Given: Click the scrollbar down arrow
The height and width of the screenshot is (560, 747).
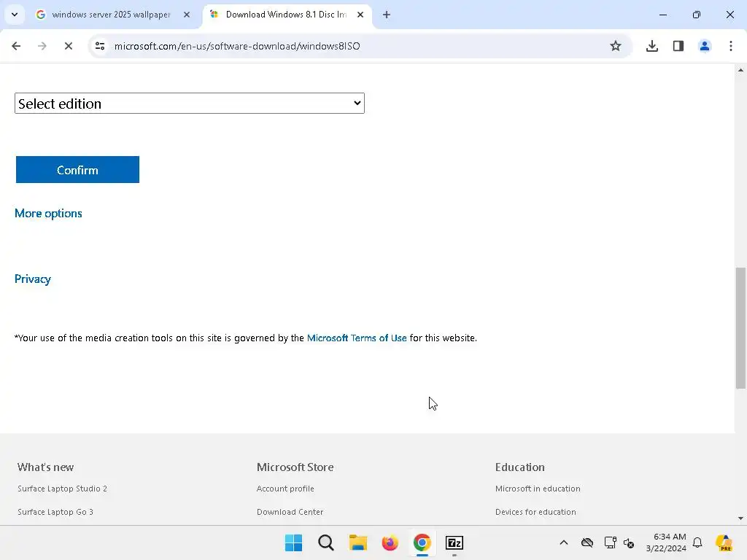Looking at the screenshot, I should pyautogui.click(x=740, y=518).
